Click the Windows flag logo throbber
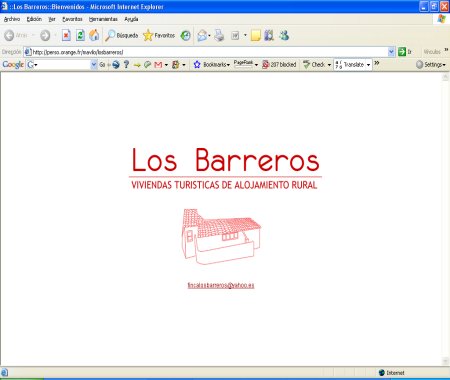Screen dimensions: 450x380 pos(442,19)
